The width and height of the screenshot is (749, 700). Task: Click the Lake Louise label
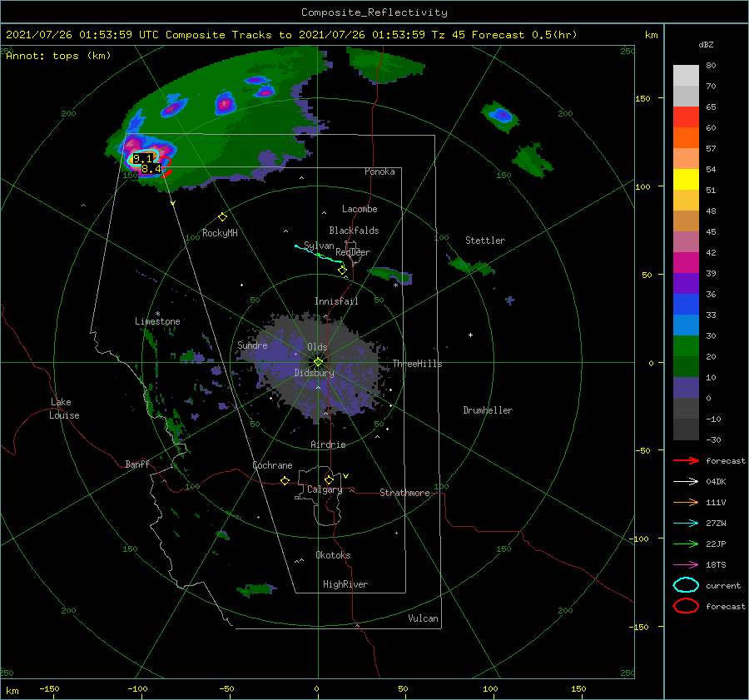64,409
